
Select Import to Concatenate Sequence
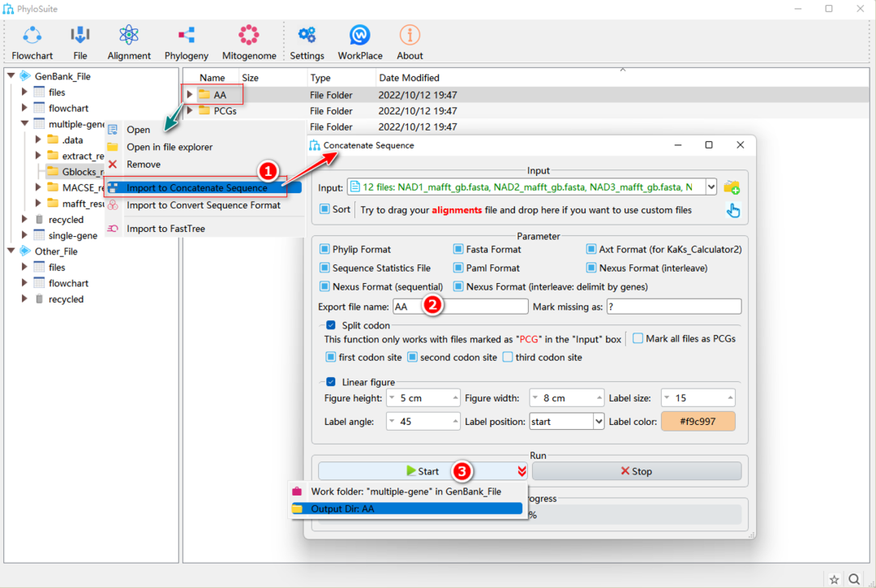[204, 187]
